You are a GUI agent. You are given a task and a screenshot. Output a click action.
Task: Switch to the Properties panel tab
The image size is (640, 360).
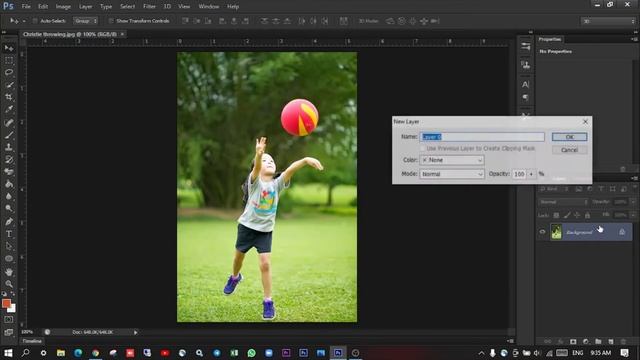550,39
